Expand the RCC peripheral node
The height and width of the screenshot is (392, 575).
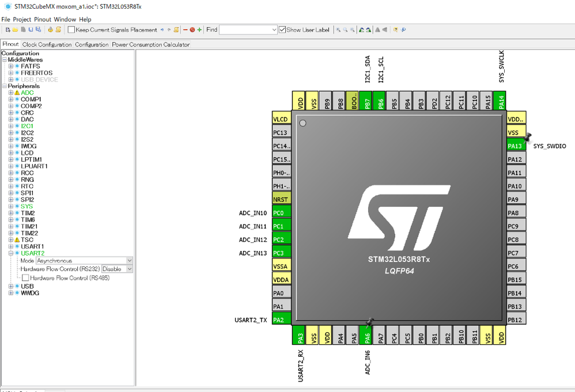(10, 173)
